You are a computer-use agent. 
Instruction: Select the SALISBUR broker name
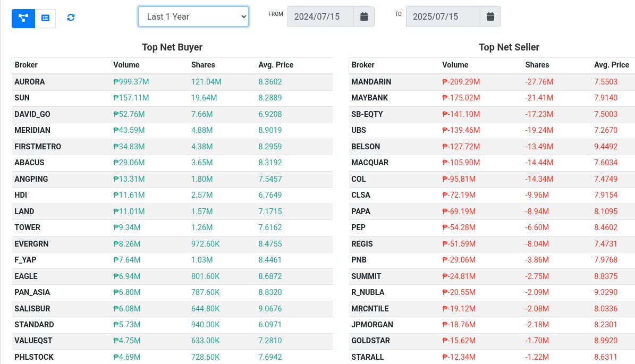32,309
